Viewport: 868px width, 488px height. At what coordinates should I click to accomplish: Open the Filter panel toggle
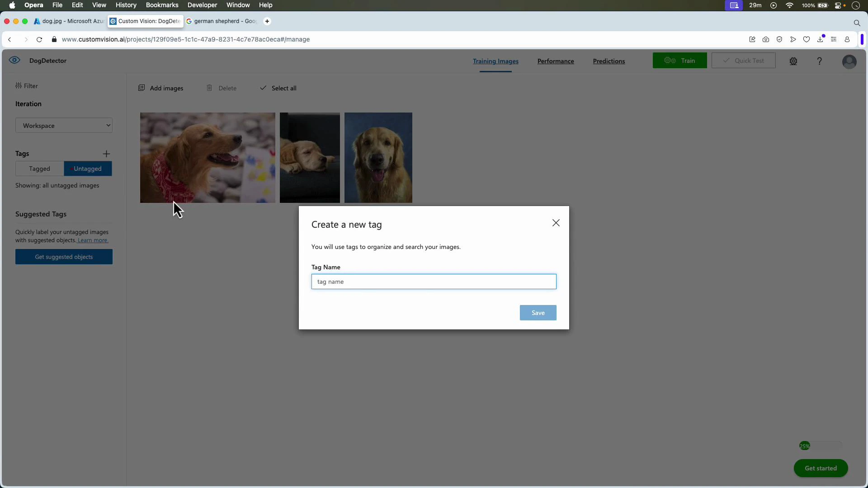click(27, 86)
